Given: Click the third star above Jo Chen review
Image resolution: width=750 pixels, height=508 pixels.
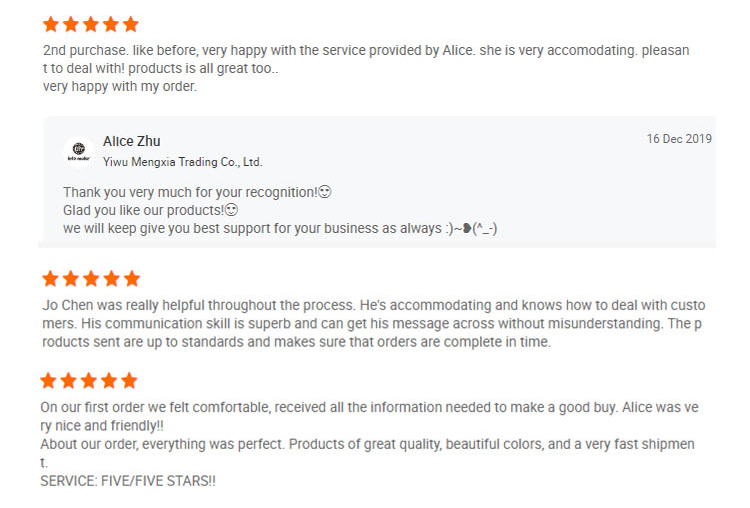Looking at the screenshot, I should pos(91,279).
